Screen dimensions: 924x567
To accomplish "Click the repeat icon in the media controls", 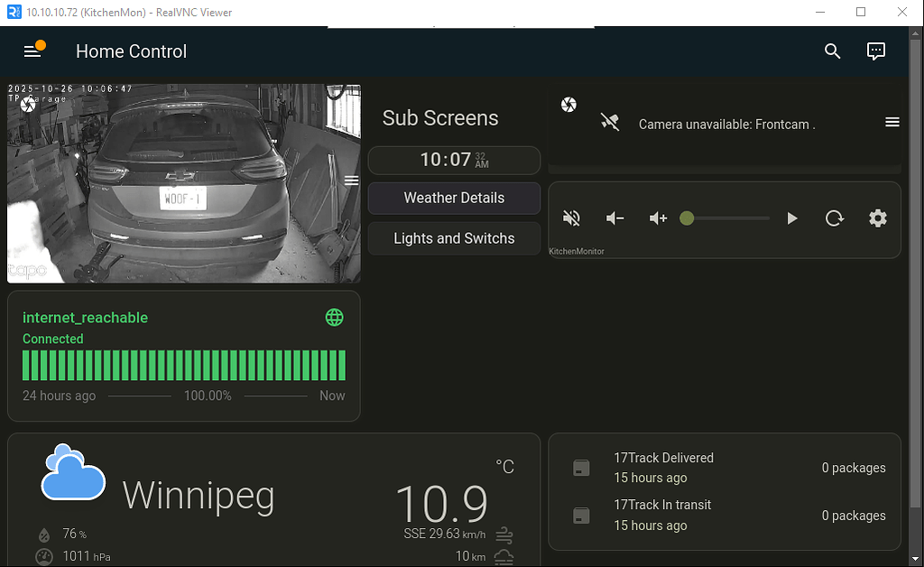I will pos(835,218).
